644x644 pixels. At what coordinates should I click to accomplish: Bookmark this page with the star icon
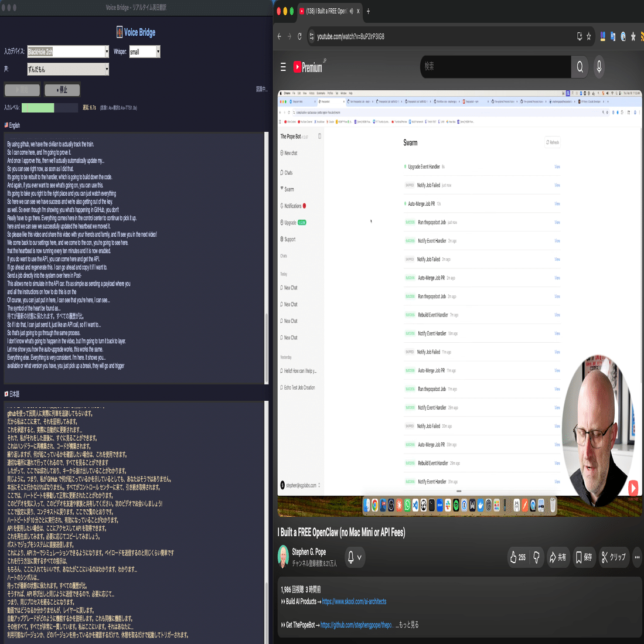[x=588, y=36]
